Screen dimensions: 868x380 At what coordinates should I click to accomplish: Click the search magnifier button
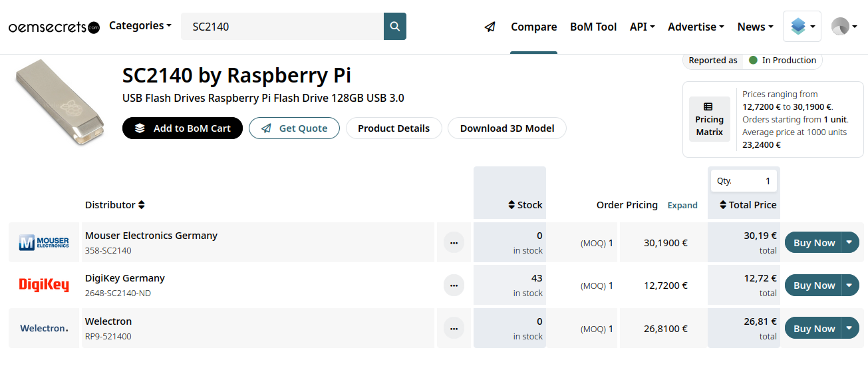coord(395,27)
